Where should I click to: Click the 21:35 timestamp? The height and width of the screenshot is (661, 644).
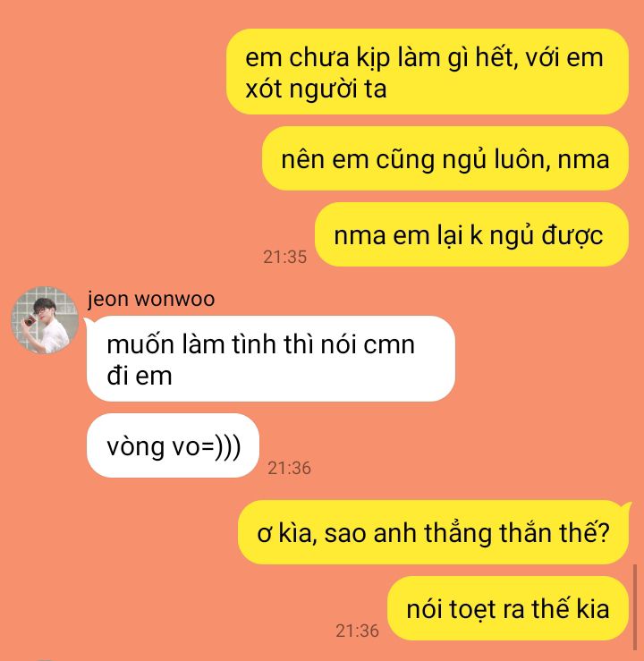click(285, 257)
